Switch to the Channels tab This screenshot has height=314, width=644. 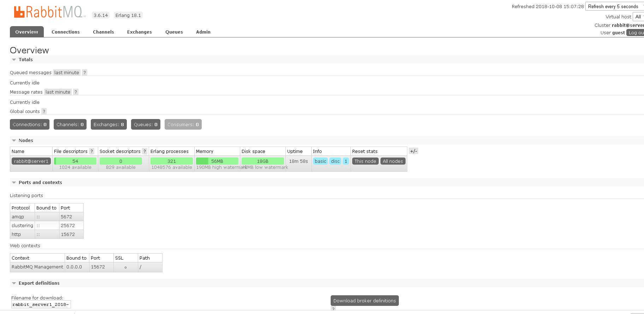[x=104, y=32]
